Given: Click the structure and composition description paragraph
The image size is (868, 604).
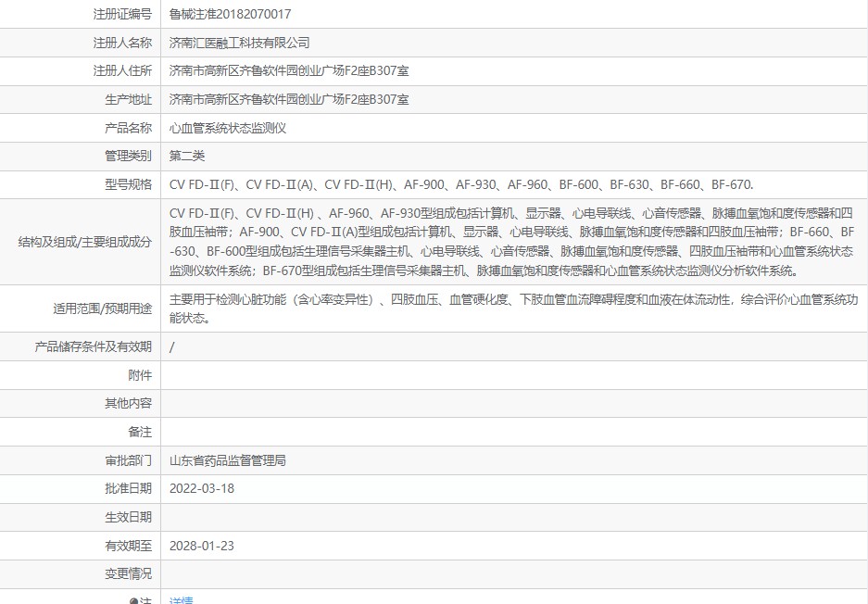Looking at the screenshot, I should coord(512,242).
